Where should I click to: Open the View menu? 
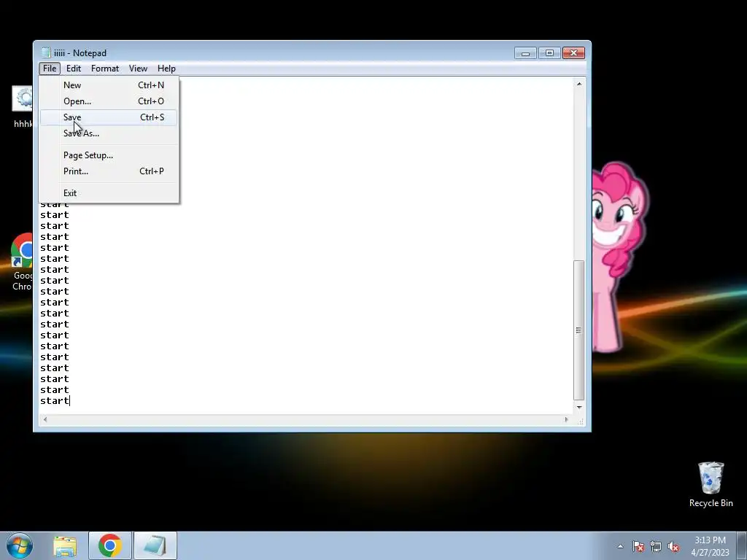pos(138,69)
